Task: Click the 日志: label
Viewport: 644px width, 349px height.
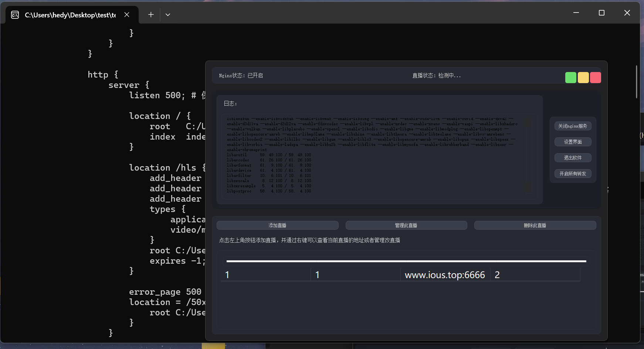Action: click(x=230, y=104)
